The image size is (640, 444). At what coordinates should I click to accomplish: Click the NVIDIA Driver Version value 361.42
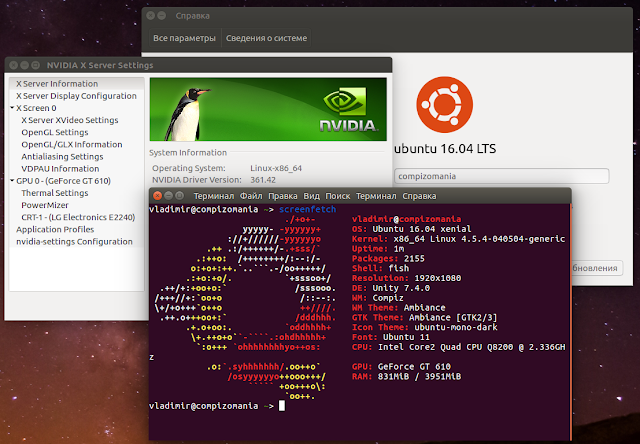point(263,180)
